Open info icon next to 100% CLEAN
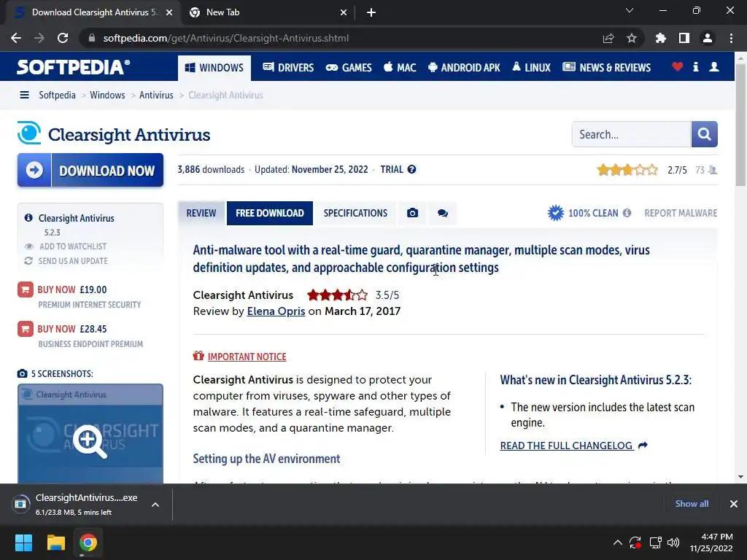The image size is (747, 560). 627,213
